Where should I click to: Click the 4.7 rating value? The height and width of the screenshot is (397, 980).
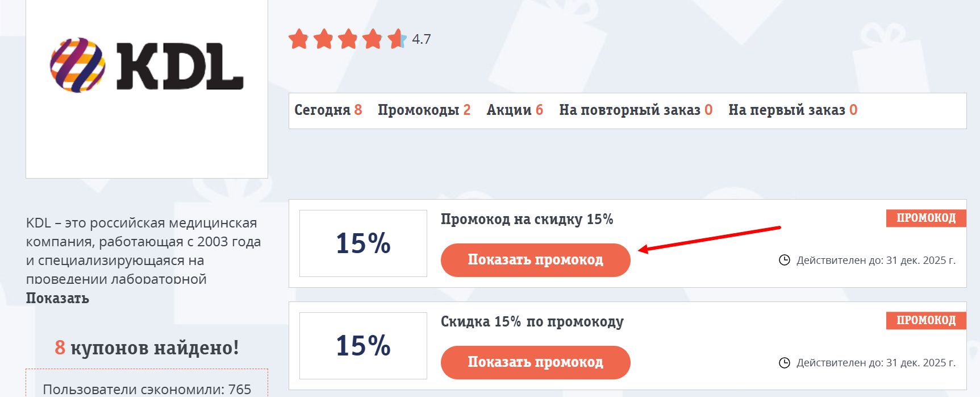[x=421, y=40]
